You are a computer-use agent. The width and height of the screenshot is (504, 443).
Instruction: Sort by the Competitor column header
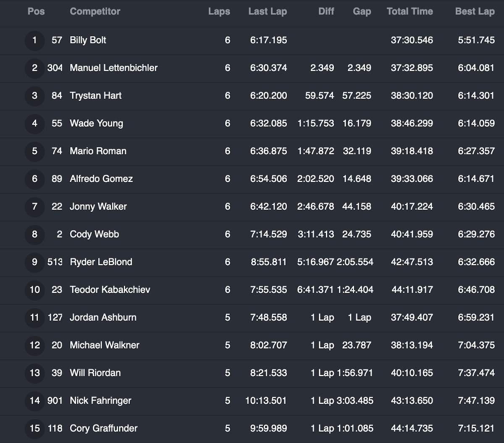[95, 12]
